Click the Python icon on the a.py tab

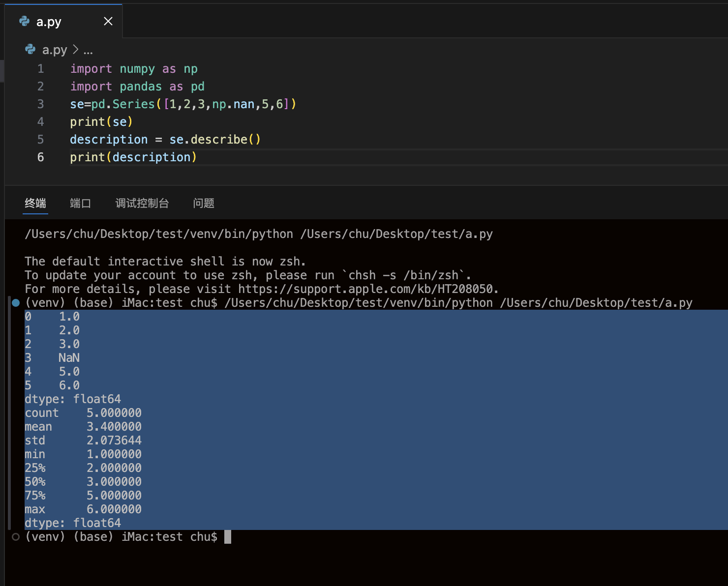(x=25, y=21)
